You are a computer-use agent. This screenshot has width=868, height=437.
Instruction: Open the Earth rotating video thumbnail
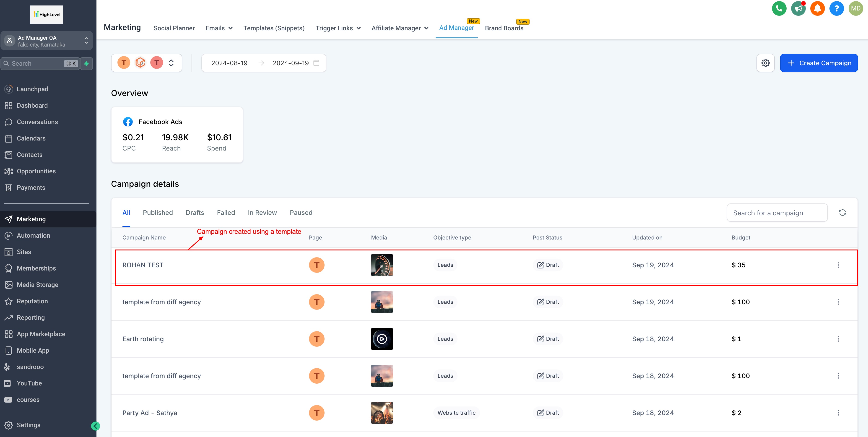[x=382, y=339]
